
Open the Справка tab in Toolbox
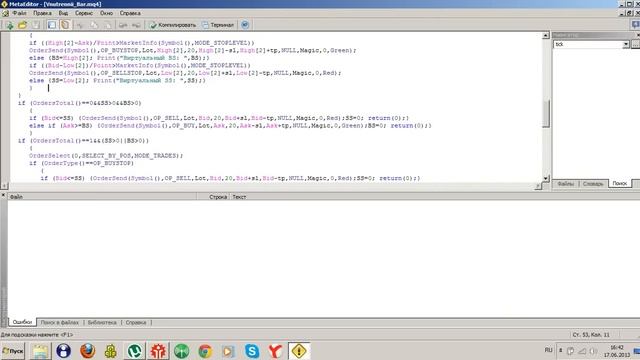click(136, 322)
